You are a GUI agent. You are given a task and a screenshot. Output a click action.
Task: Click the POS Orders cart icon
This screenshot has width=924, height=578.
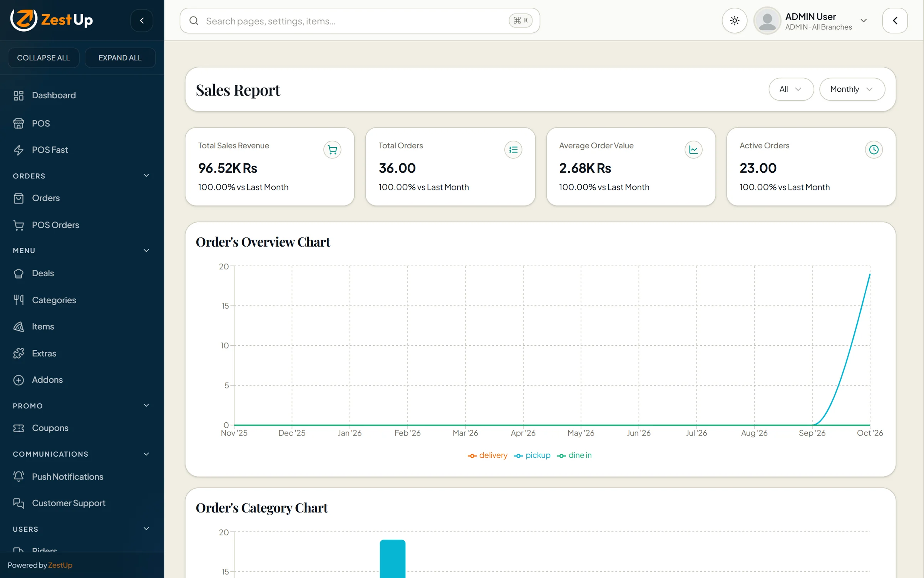(18, 225)
